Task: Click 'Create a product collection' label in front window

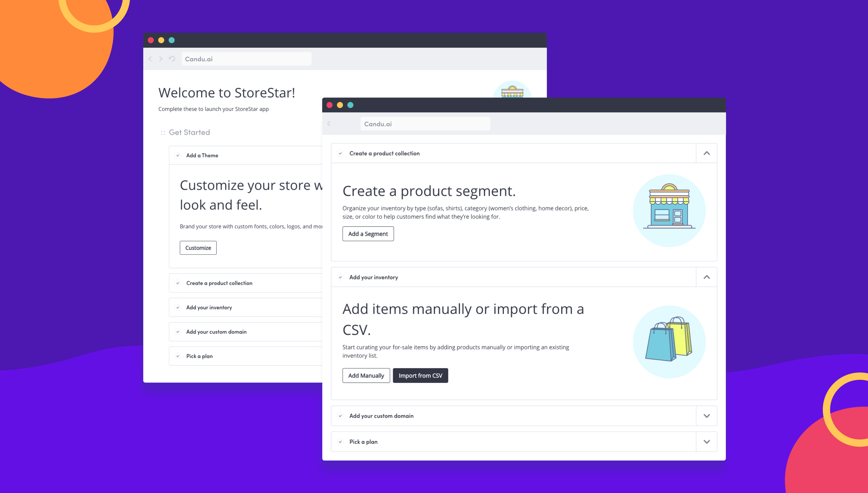Action: click(384, 153)
